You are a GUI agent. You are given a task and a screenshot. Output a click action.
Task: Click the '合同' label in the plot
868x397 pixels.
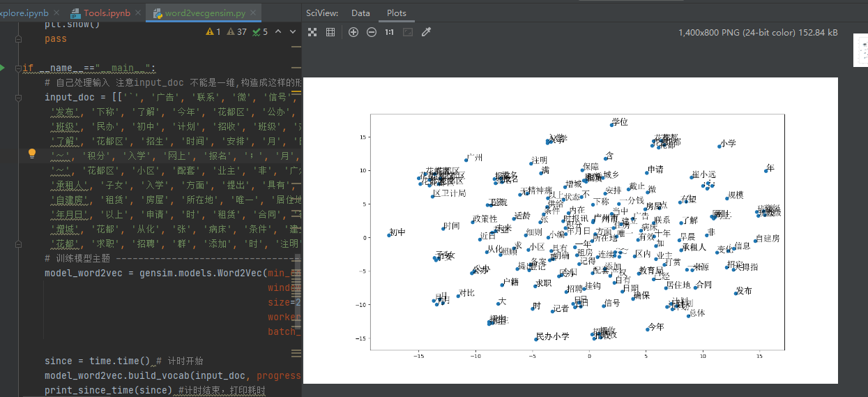click(x=704, y=285)
